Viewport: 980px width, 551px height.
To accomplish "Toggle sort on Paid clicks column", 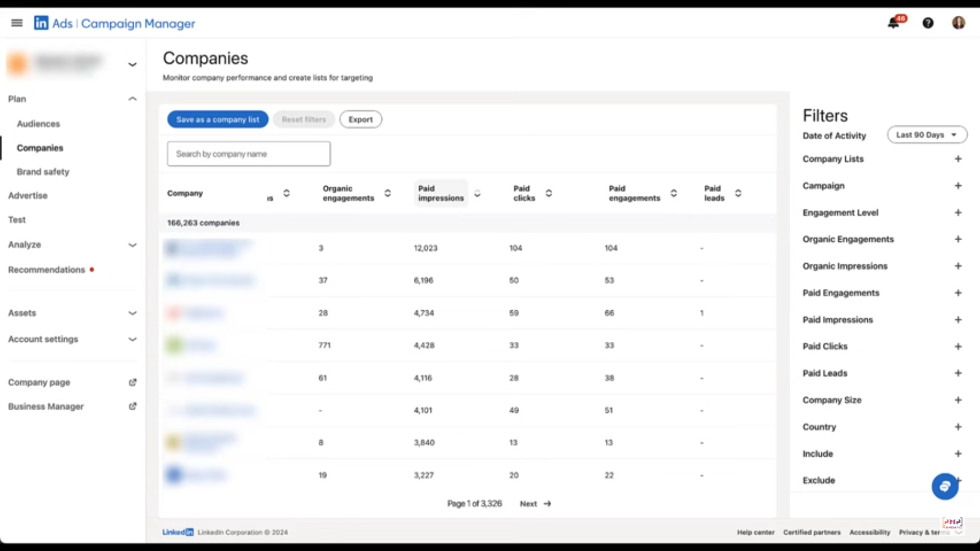I will click(549, 193).
